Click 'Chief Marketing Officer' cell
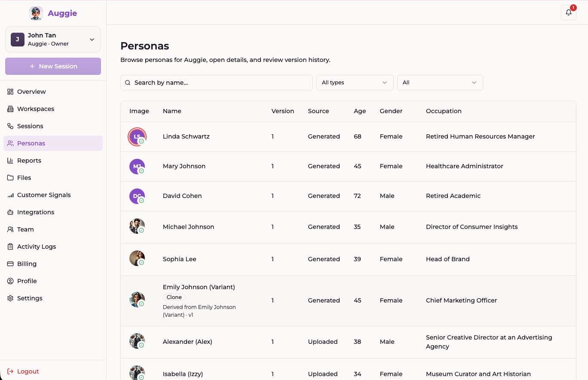Screen dimensions: 588x380 pos(461,300)
